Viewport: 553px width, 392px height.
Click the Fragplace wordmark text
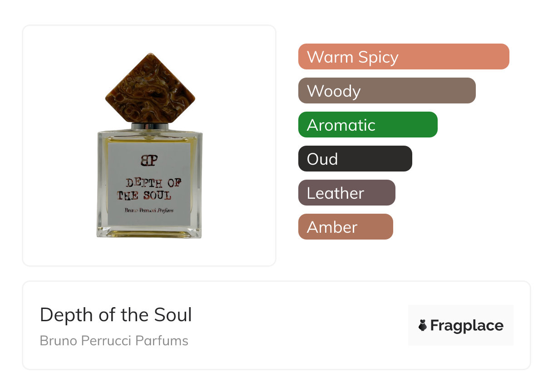click(467, 326)
